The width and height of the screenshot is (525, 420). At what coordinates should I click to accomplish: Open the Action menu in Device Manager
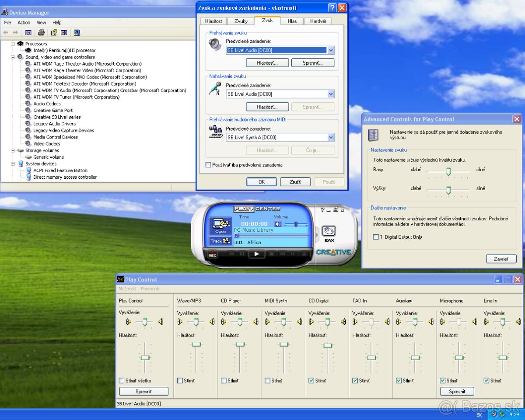pos(24,23)
